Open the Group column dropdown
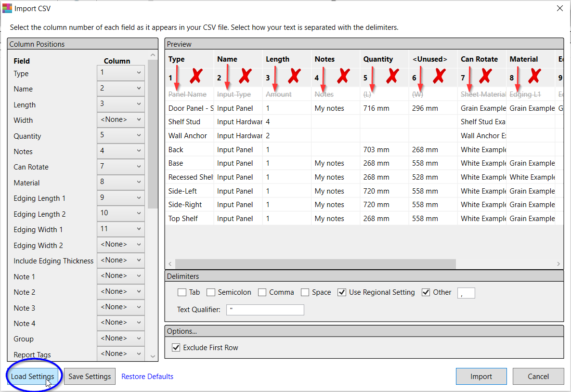Viewport: 571px width, 392px height. pyautogui.click(x=120, y=338)
